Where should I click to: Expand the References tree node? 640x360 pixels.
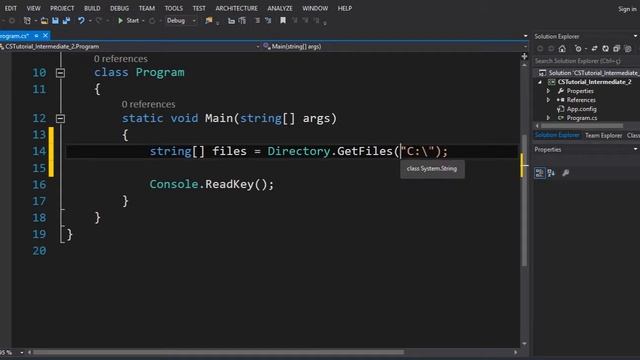548,100
